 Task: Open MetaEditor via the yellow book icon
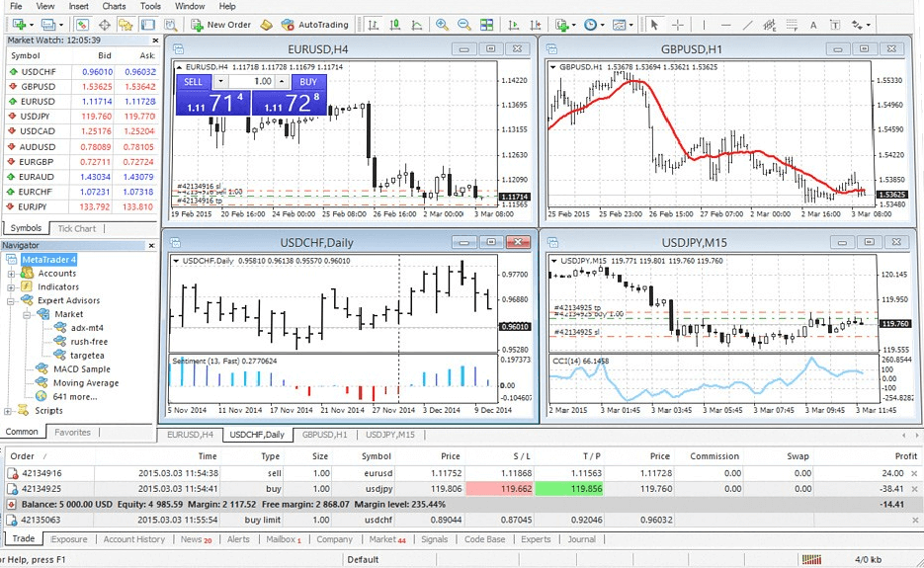(x=267, y=25)
